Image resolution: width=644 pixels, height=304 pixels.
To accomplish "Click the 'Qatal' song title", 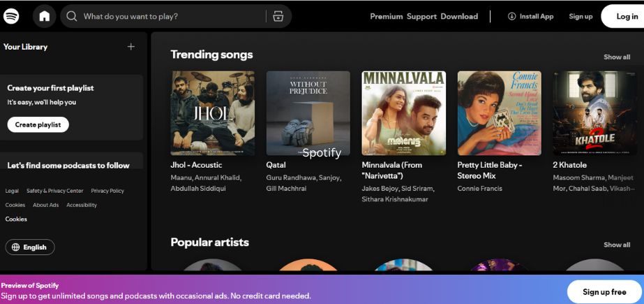I will pos(276,165).
